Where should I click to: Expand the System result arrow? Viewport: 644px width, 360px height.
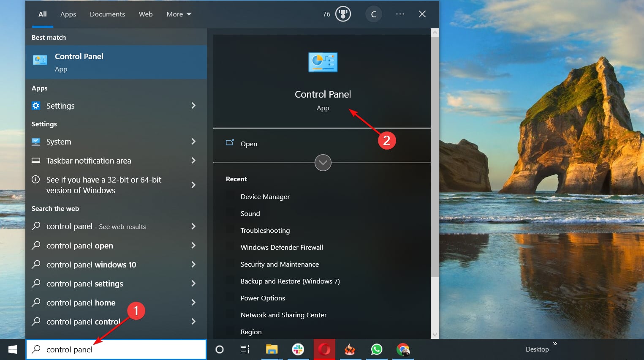coord(193,141)
